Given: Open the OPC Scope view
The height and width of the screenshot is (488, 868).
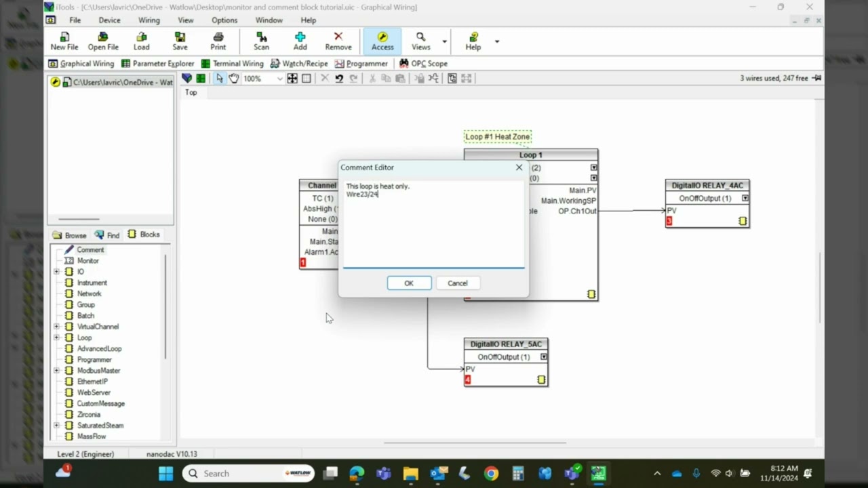Looking at the screenshot, I should tap(423, 63).
